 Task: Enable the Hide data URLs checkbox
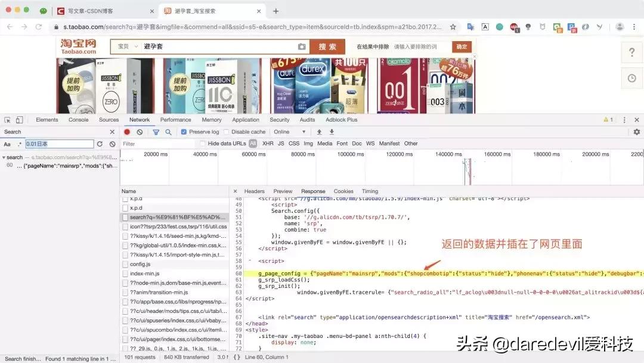(202, 142)
